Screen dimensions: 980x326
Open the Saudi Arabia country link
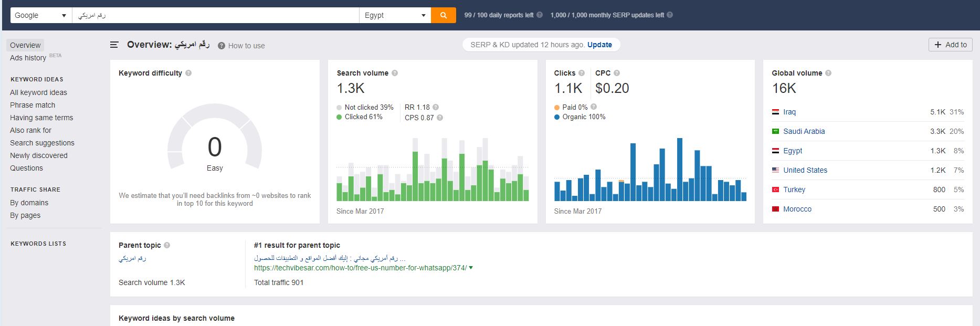[804, 131]
